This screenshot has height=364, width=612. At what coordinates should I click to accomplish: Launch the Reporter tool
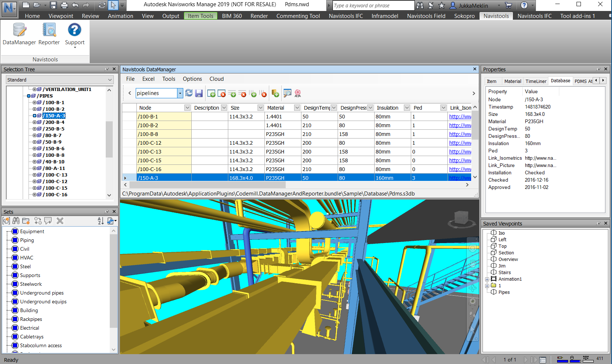tap(49, 34)
